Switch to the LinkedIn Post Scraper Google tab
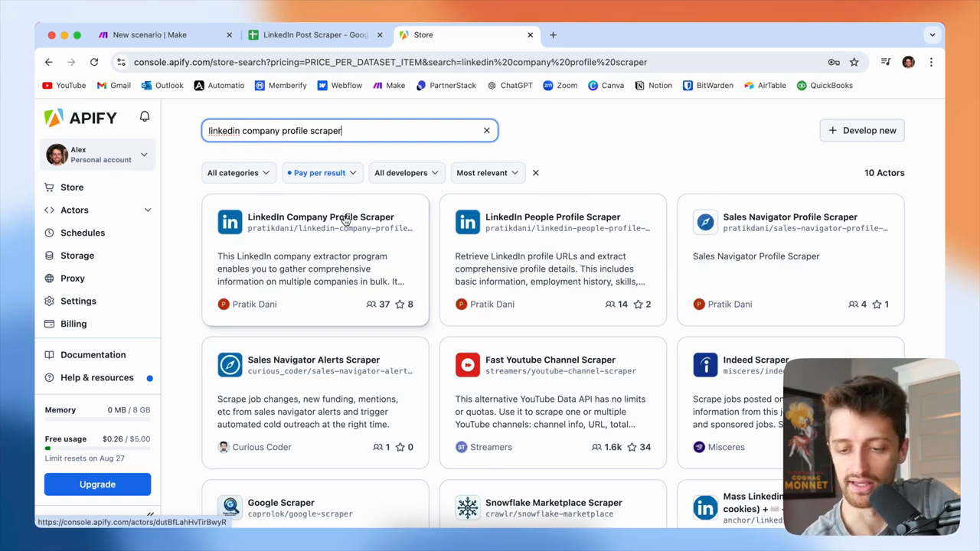The height and width of the screenshot is (551, 980). point(315,34)
